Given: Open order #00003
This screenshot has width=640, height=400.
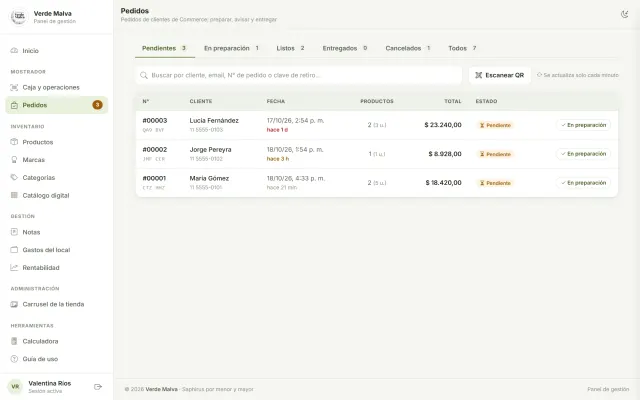Looking at the screenshot, I should tap(155, 120).
